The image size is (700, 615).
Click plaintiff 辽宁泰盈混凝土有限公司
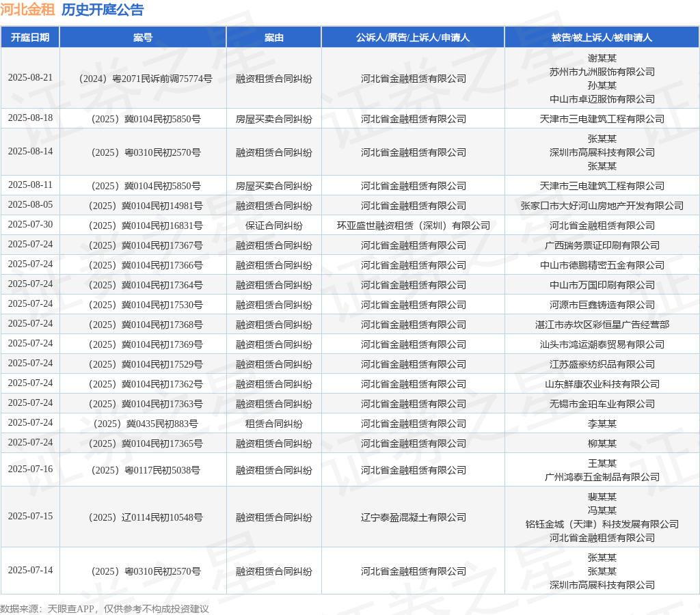click(x=414, y=518)
